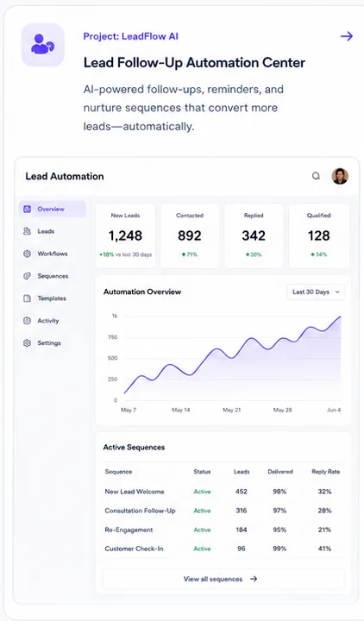
Task: Click the Contacted 892 card
Action: (190, 236)
